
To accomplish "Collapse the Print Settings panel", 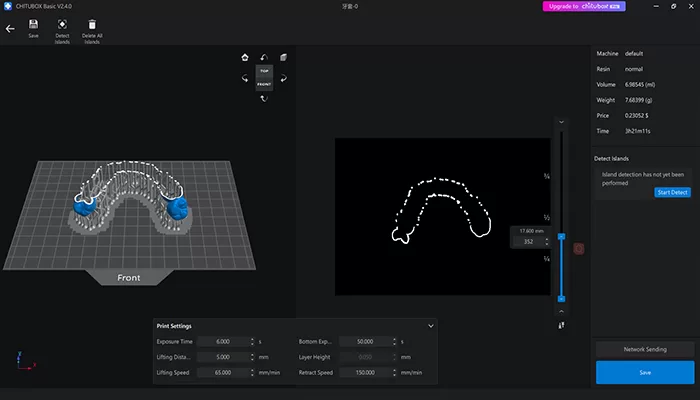I will [x=431, y=326].
